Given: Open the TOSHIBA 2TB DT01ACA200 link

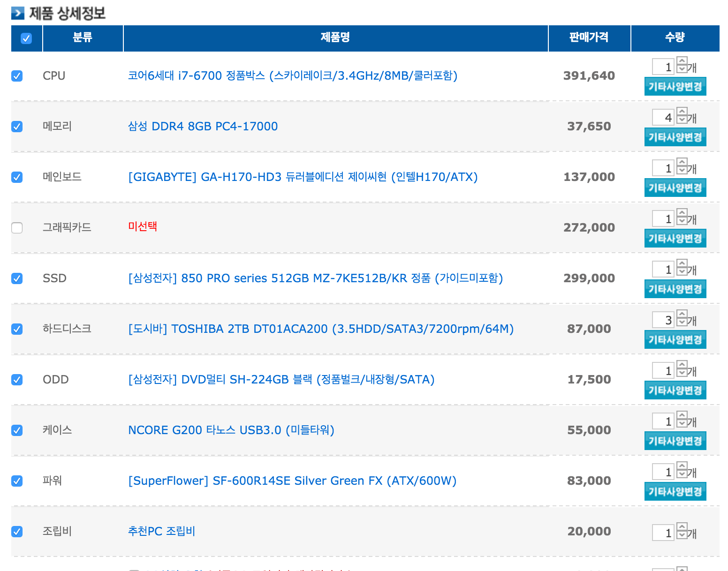Looking at the screenshot, I should (321, 329).
